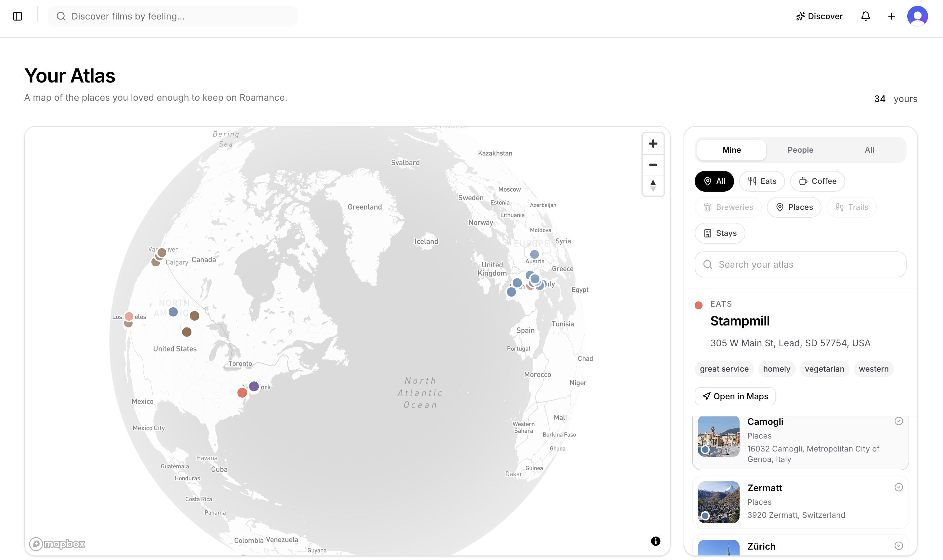Open the Camogli photo thumbnail
The height and width of the screenshot is (560, 943).
[x=718, y=436]
